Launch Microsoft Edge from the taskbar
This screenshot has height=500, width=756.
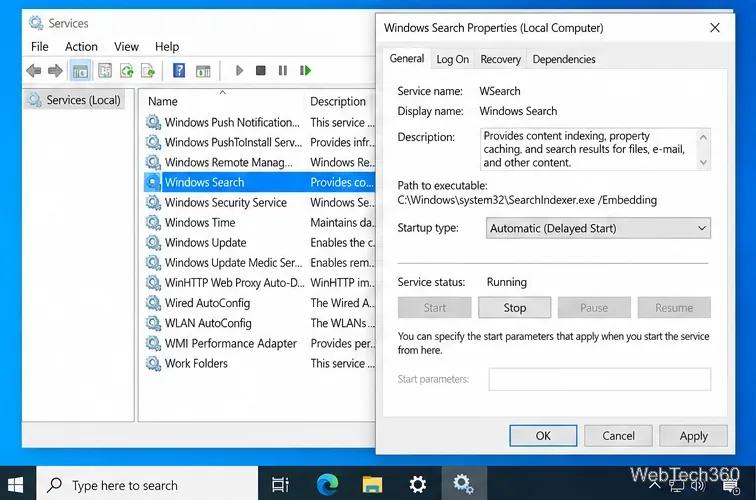click(x=327, y=484)
